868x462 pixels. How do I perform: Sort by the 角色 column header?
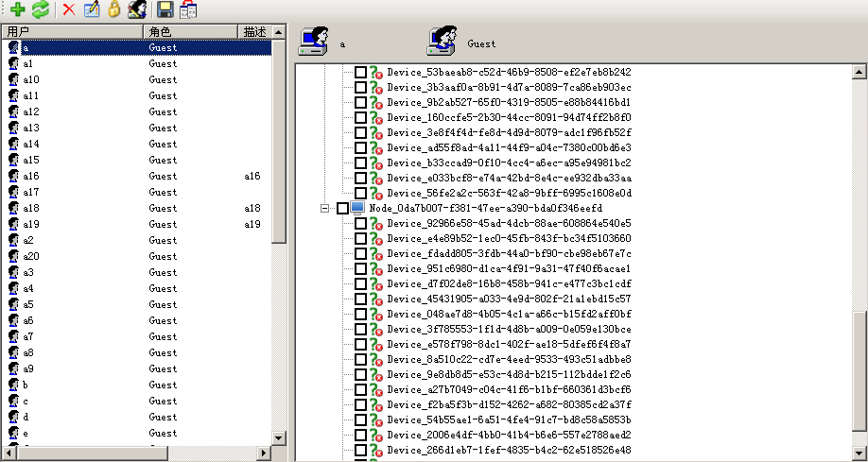point(189,32)
